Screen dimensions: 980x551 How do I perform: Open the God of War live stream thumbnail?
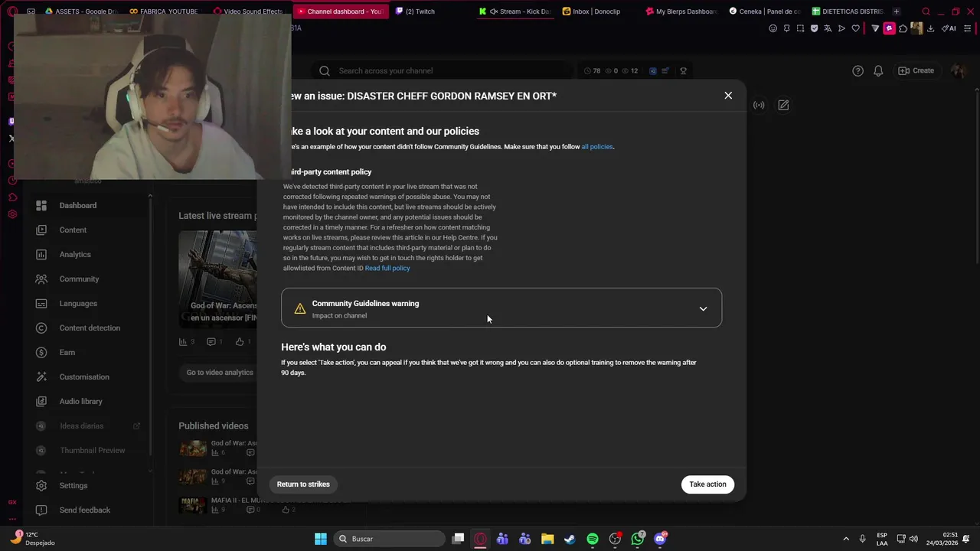[218, 279]
